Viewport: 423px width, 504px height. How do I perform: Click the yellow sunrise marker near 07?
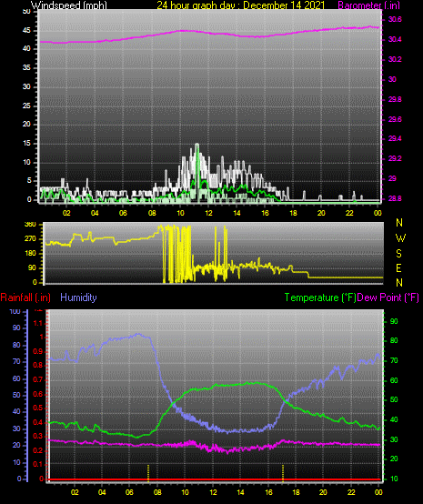coord(148,473)
